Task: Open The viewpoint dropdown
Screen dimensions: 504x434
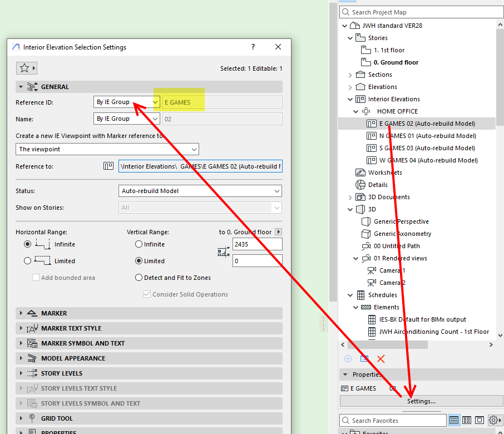Action: 107,149
